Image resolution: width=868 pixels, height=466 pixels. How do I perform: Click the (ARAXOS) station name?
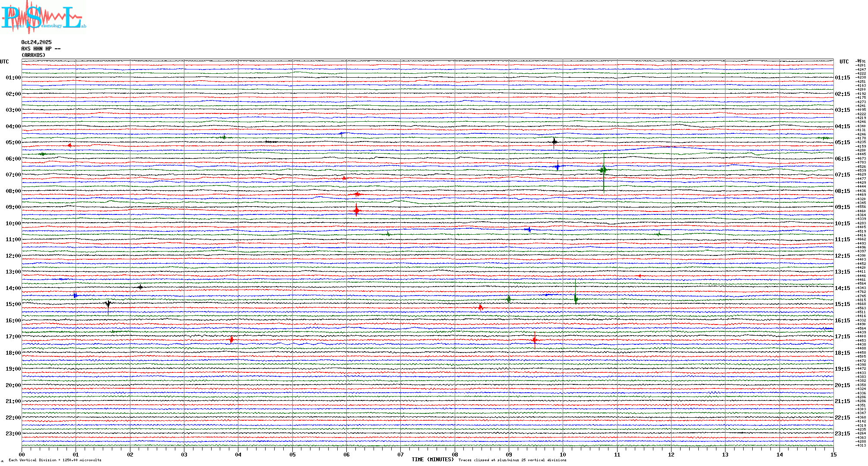point(33,55)
